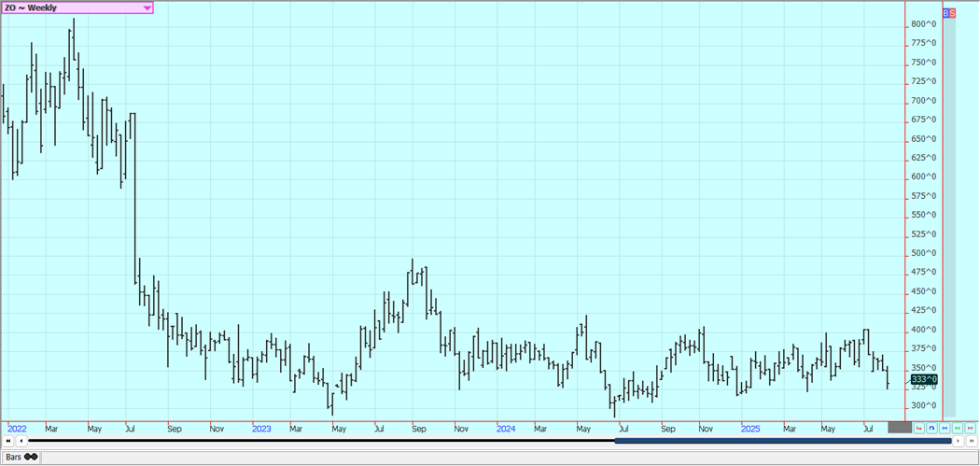
Task: Click the 700^0 price axis label
Action: (923, 100)
